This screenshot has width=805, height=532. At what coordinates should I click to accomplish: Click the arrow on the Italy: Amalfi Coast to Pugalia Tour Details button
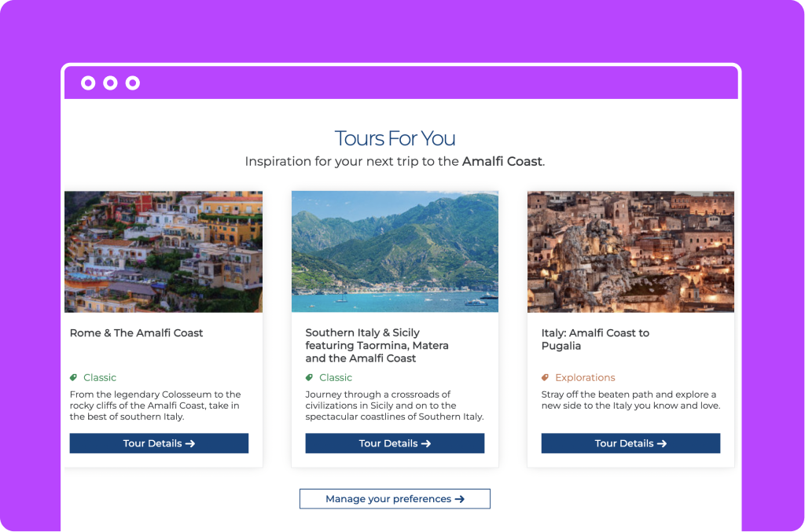[x=662, y=444]
